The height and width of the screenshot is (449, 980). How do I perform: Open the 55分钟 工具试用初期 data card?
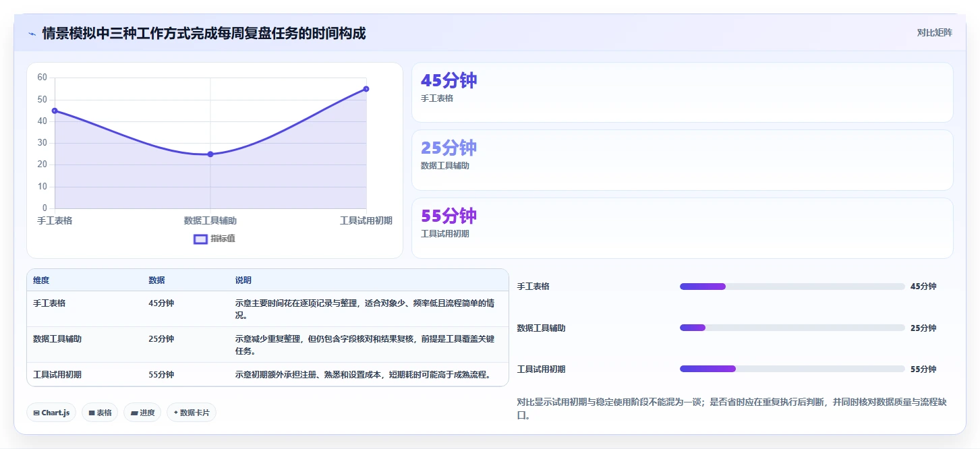coord(682,228)
